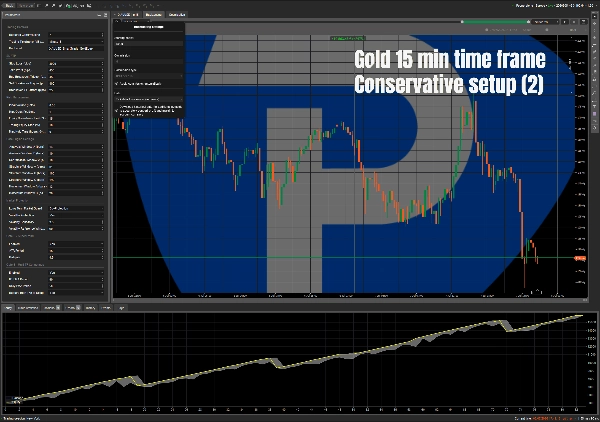This screenshot has width=600, height=422.
Task: Toggle the multi-line checkbox in settings popup
Action: point(117,110)
